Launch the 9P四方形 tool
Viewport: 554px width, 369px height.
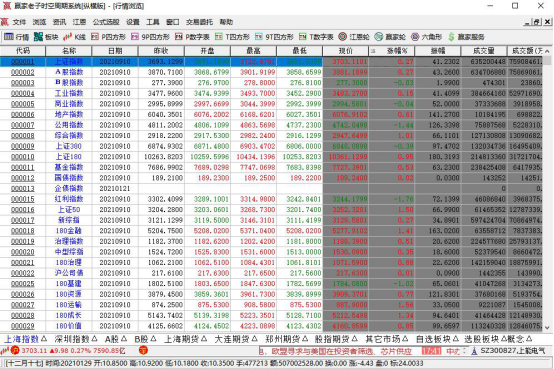[150, 37]
